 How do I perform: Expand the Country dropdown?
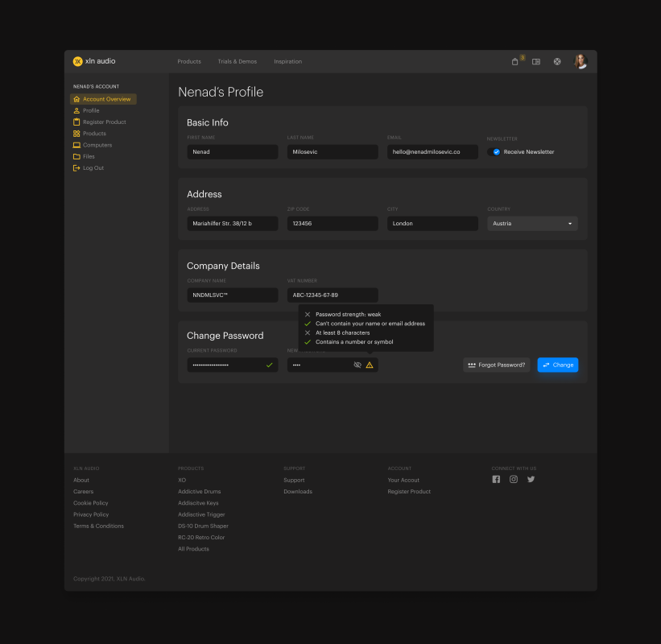(532, 224)
